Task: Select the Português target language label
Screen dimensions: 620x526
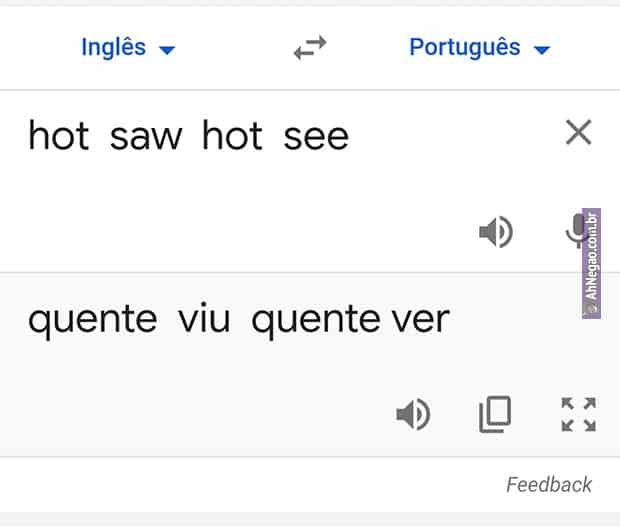Action: [x=465, y=47]
